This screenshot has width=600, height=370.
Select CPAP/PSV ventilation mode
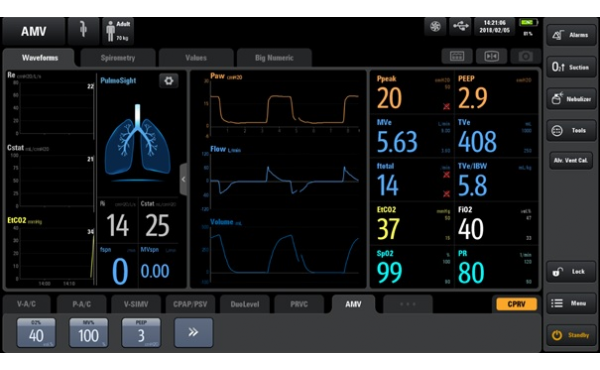(x=190, y=304)
